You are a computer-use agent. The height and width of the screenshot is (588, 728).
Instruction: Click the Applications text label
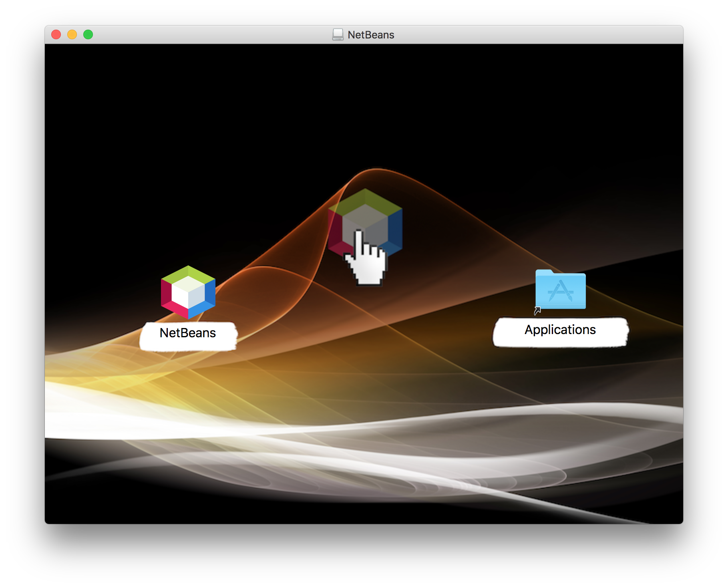pyautogui.click(x=560, y=330)
